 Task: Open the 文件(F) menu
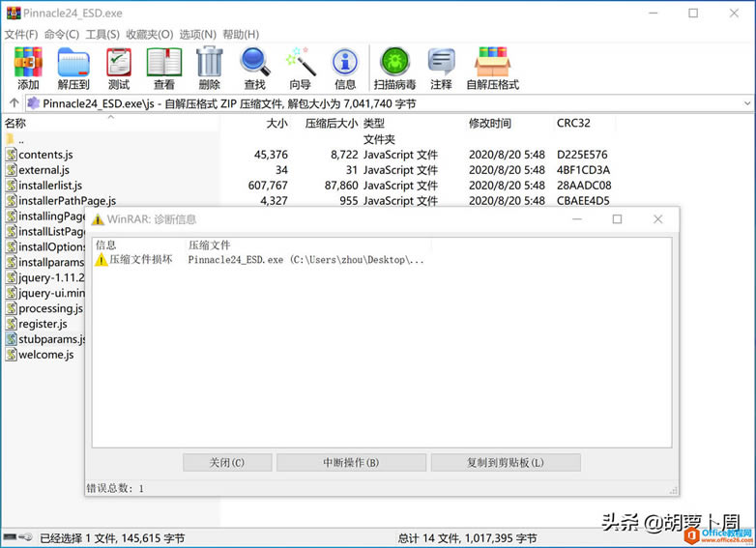(x=20, y=34)
